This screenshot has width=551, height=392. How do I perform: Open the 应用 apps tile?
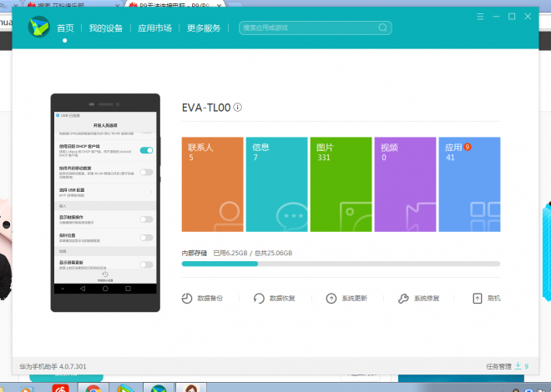click(x=469, y=184)
